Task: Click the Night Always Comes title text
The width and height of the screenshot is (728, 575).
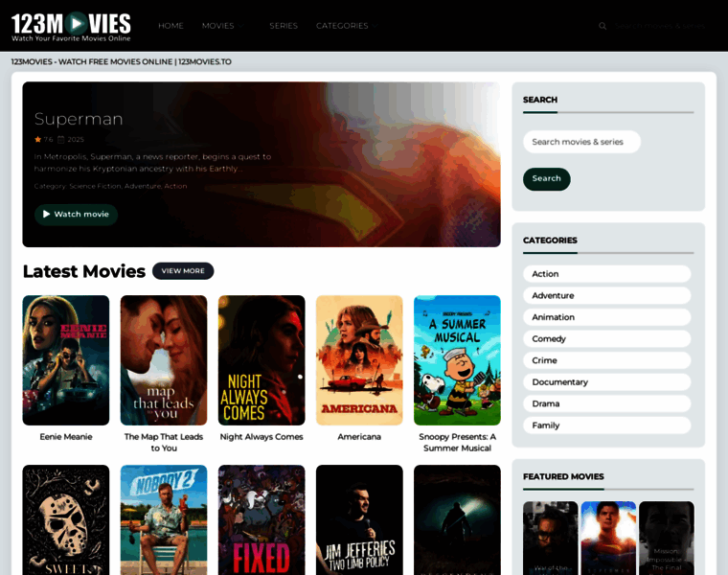Action: click(x=262, y=437)
